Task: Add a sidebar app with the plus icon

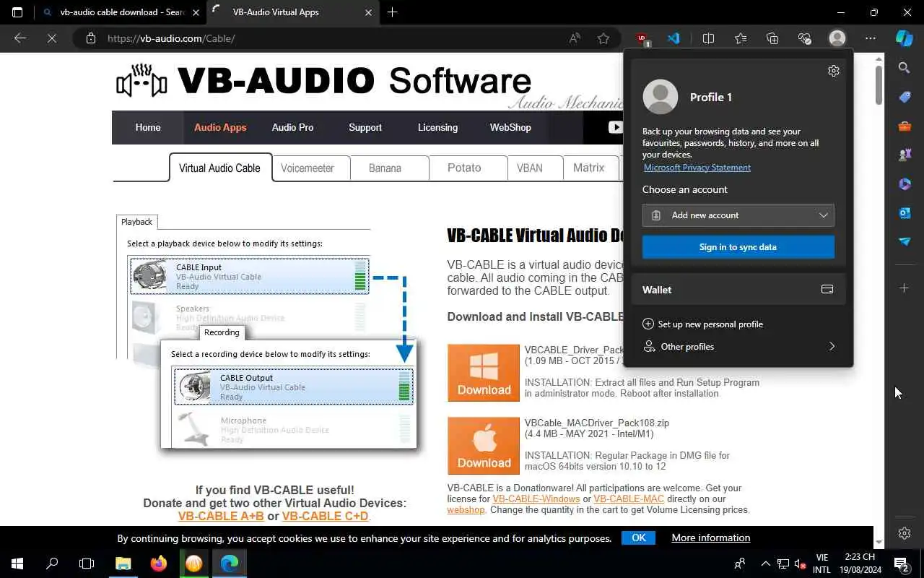Action: click(x=905, y=288)
